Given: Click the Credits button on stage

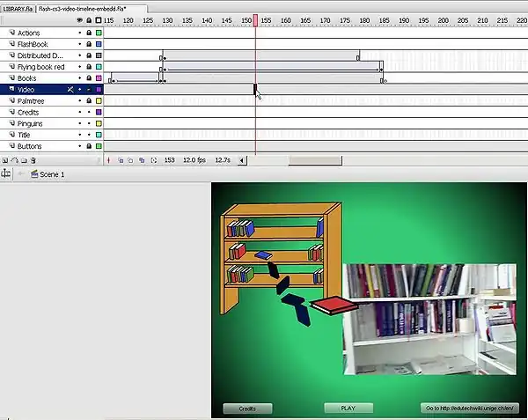Looking at the screenshot, I should pos(247,409).
